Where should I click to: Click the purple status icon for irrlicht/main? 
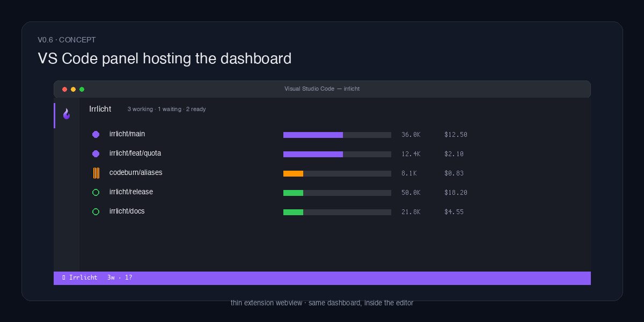(96, 135)
